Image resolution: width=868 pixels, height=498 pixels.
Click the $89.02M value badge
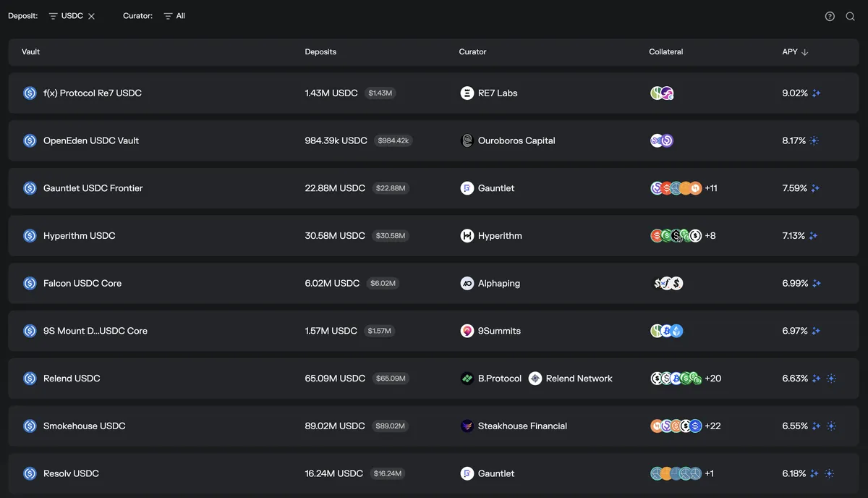391,426
